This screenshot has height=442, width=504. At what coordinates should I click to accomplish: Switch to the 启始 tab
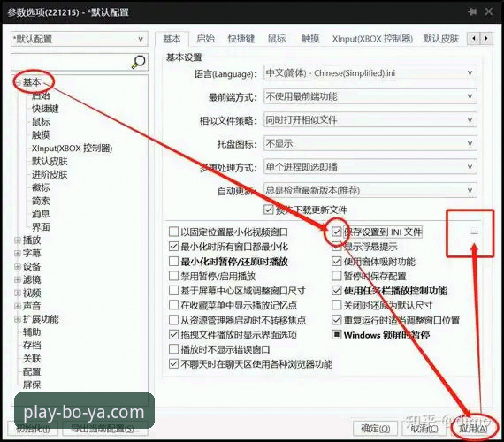click(205, 39)
